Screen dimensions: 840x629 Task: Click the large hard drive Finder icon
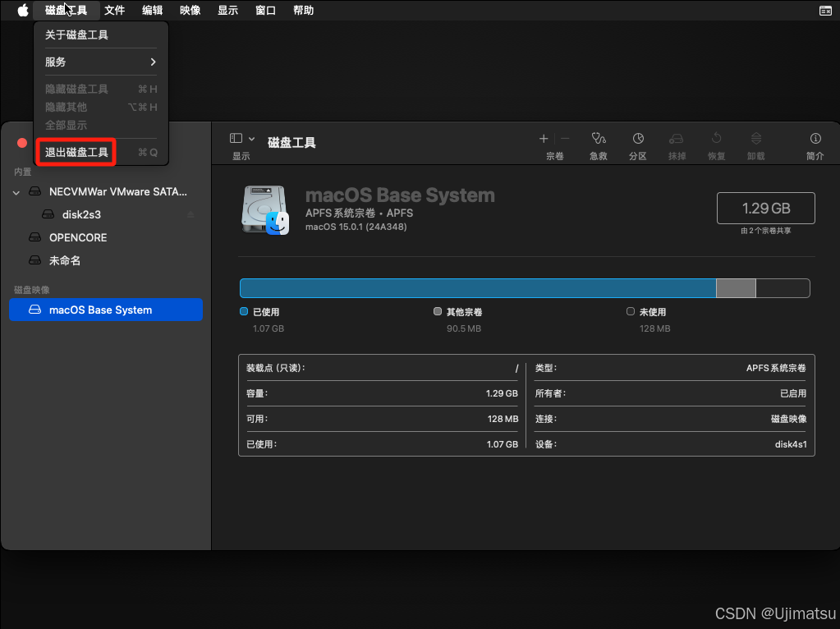coord(265,210)
